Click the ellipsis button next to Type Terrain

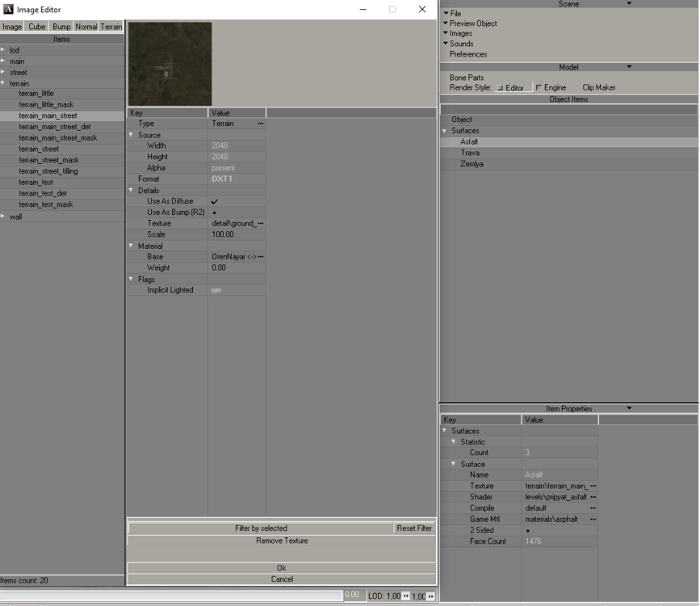[x=260, y=124]
